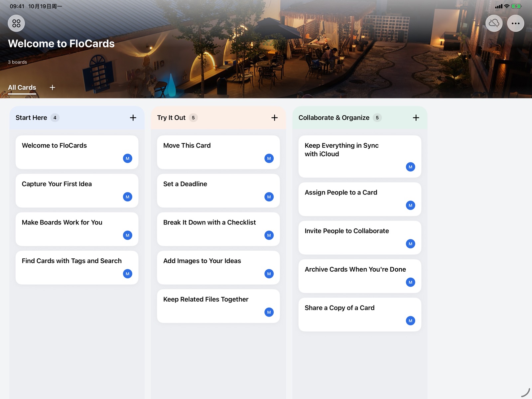Tap avatar on Keep Everything in Sync card
The image size is (532, 399).
coord(411,167)
